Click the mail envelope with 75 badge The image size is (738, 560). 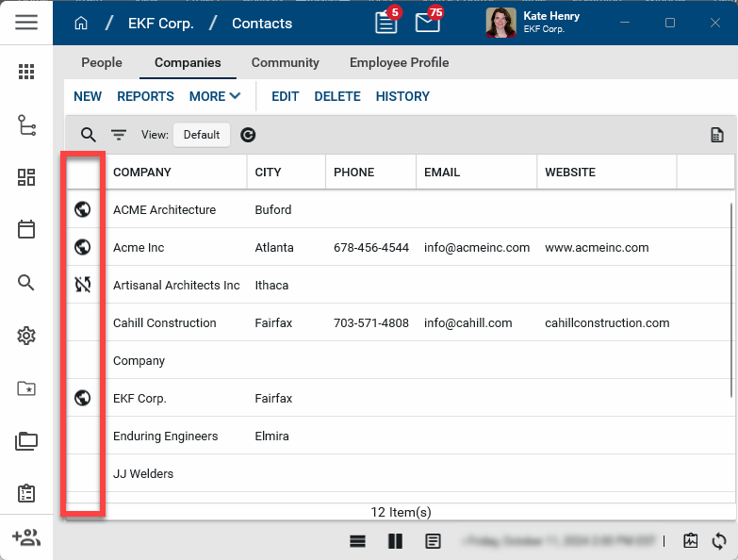[x=428, y=23]
